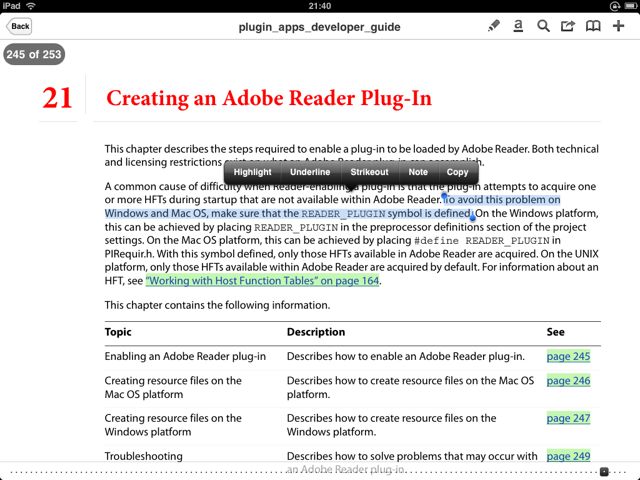This screenshot has width=640, height=480.
Task: Tap the chapter number '21'
Action: pyautogui.click(x=57, y=98)
